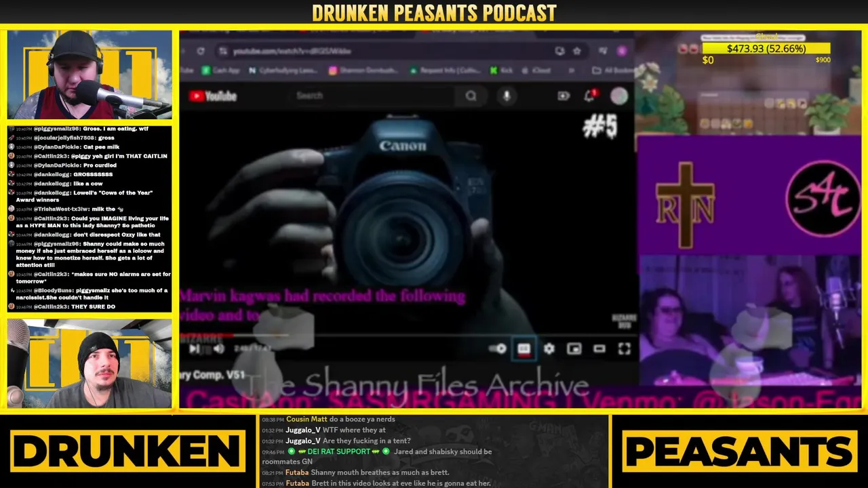This screenshot has width=868, height=488.
Task: Click the $900 goal amount
Action: (x=823, y=60)
